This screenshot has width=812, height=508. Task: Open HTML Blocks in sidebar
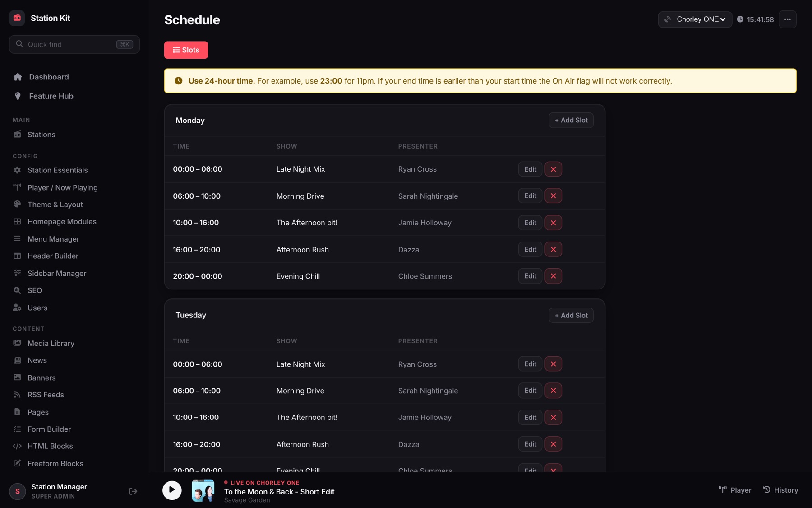[50, 446]
